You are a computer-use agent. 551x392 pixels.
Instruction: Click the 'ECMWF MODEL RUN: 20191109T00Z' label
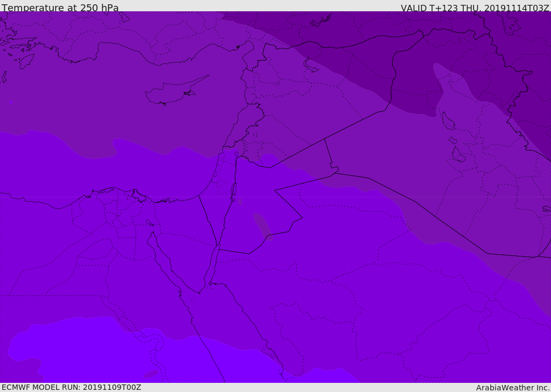pos(72,387)
